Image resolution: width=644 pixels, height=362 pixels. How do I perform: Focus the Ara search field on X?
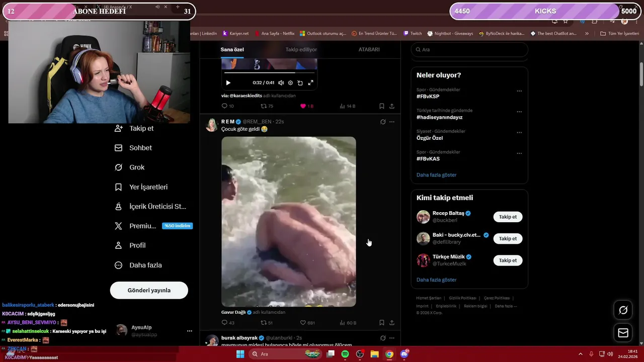(469, 49)
